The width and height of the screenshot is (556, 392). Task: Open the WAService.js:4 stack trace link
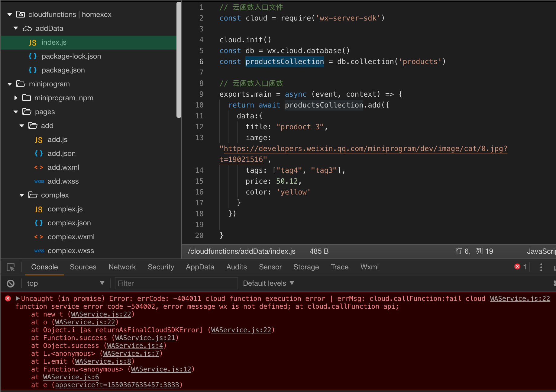coord(135,345)
